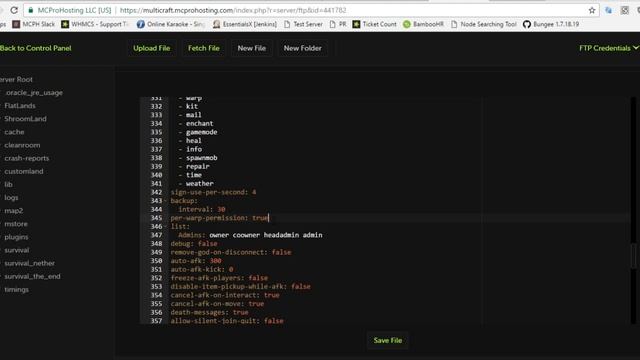Image resolution: width=640 pixels, height=360 pixels.
Task: Click line number 340 in the gutter
Action: pos(156,175)
